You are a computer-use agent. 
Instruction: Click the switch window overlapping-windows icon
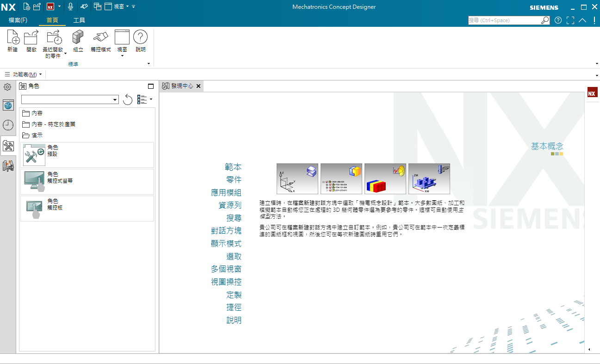point(97,6)
